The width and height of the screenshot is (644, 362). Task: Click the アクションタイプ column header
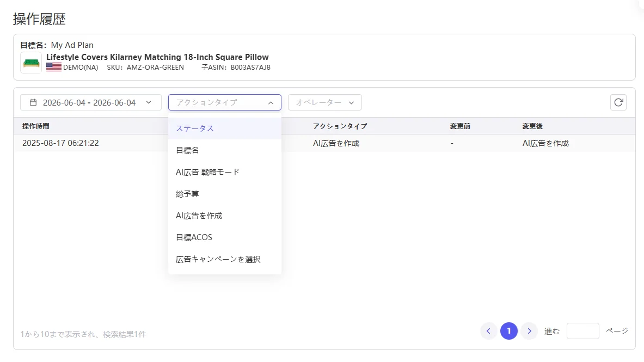(x=340, y=126)
